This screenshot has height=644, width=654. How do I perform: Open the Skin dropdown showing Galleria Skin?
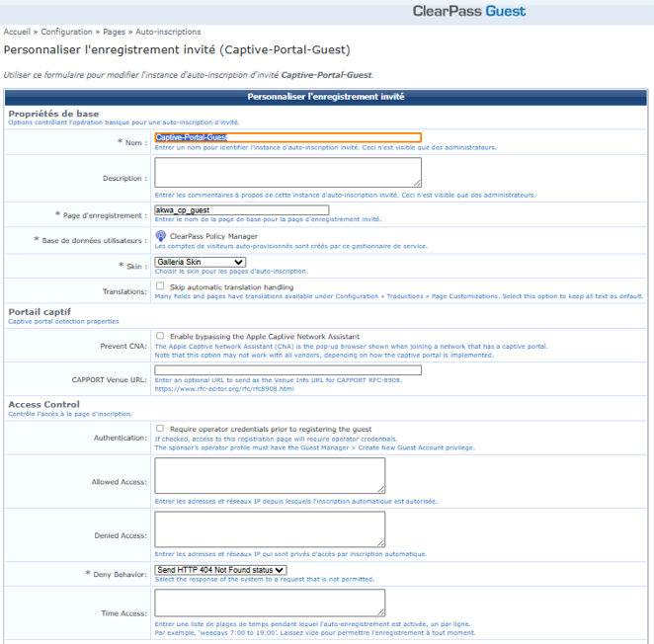(x=201, y=262)
